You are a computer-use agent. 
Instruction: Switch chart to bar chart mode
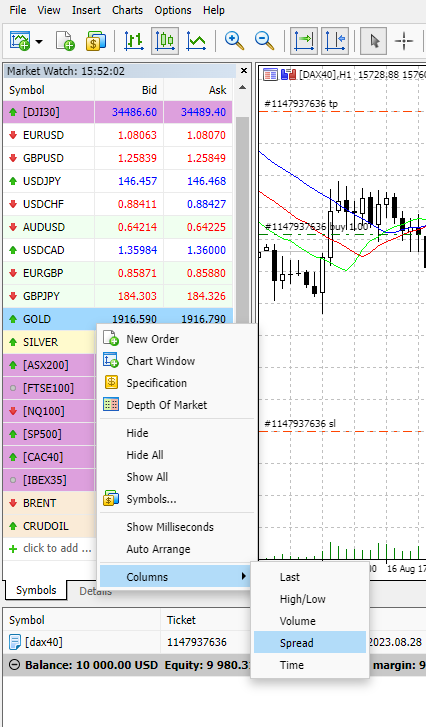click(x=134, y=41)
